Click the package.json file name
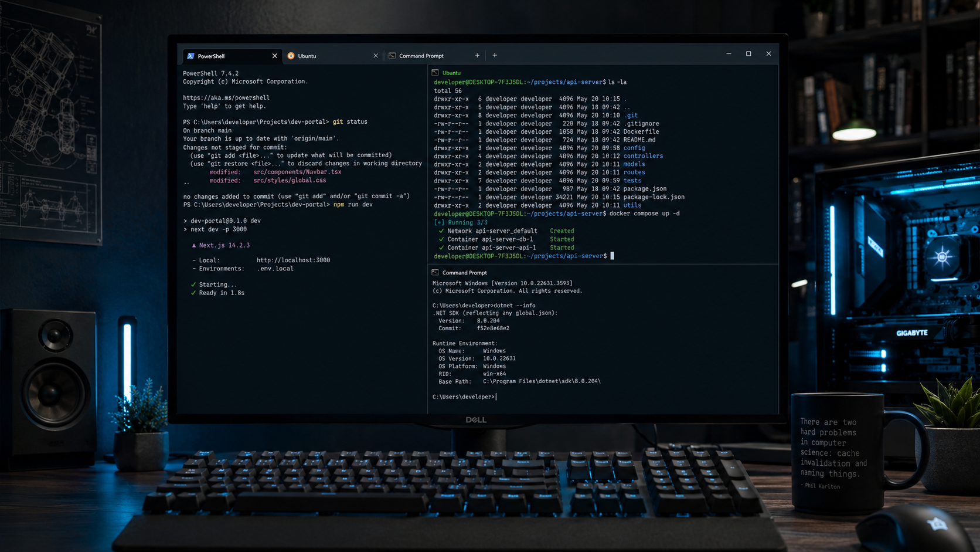 (645, 189)
